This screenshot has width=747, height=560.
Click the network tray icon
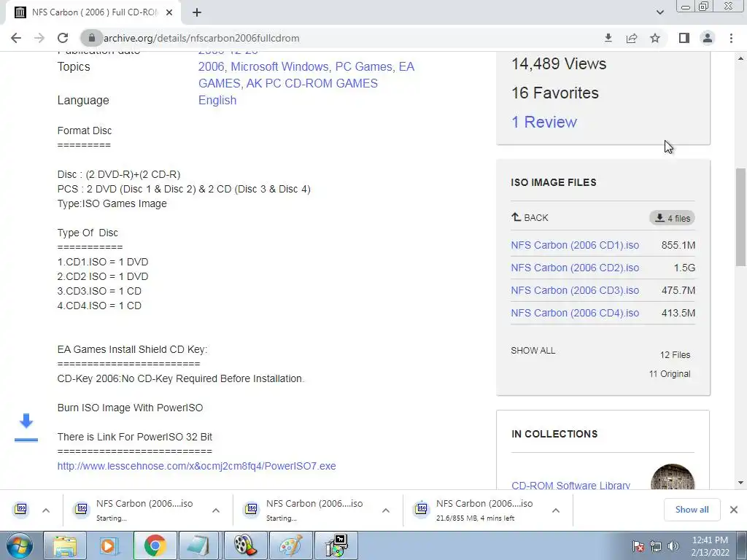tap(656, 546)
